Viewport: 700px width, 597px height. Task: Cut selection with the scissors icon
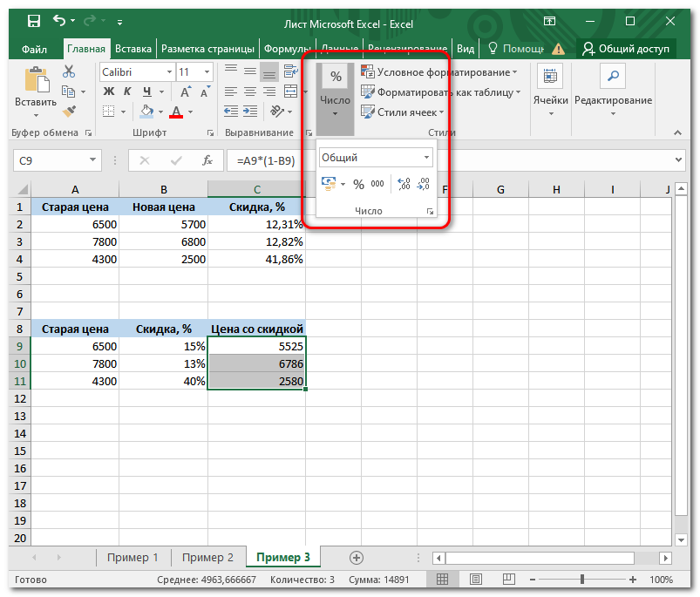point(70,71)
